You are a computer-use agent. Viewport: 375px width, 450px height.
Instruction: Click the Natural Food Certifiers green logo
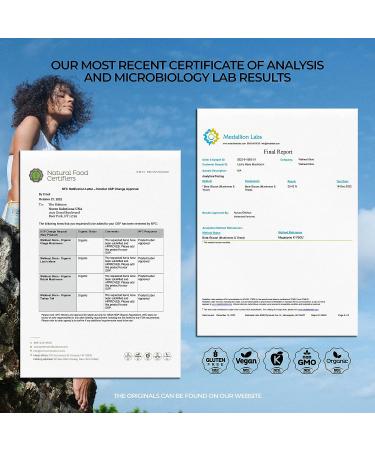coord(36,175)
